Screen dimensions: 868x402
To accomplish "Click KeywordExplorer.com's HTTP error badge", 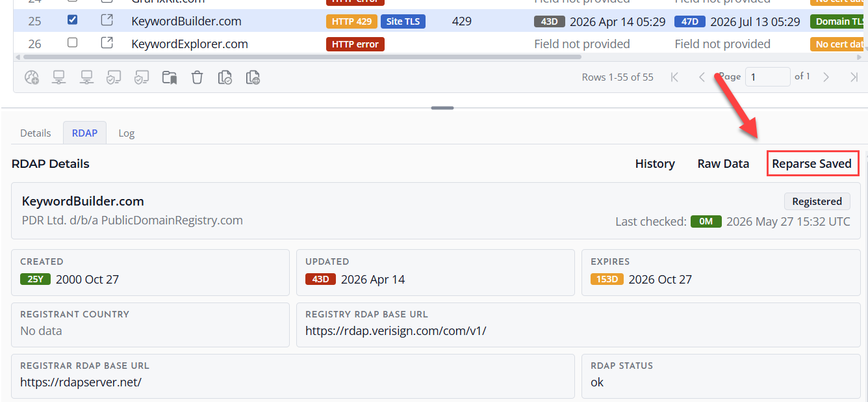I will coord(355,44).
